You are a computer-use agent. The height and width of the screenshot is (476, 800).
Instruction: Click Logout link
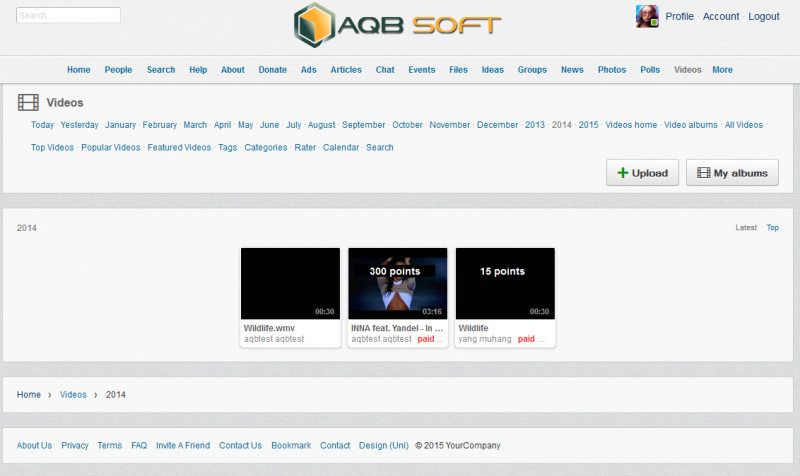tap(764, 16)
